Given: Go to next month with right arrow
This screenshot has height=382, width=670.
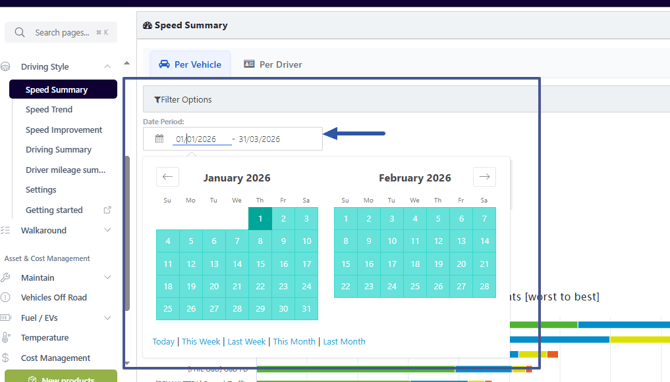Looking at the screenshot, I should point(485,177).
